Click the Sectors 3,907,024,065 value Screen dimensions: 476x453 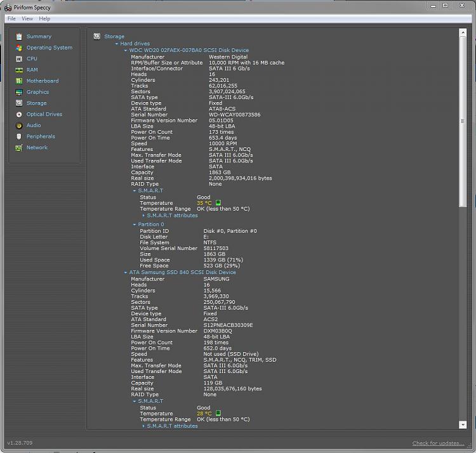click(x=227, y=91)
